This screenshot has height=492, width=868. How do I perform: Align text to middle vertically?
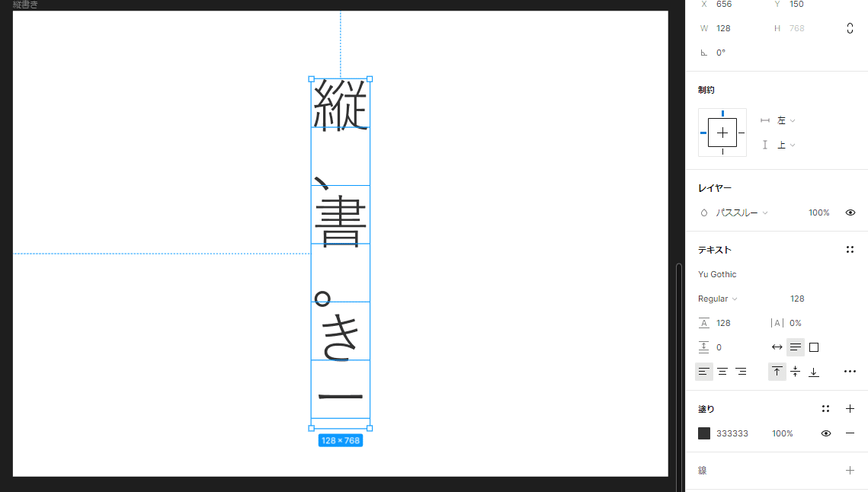pyautogui.click(x=796, y=372)
